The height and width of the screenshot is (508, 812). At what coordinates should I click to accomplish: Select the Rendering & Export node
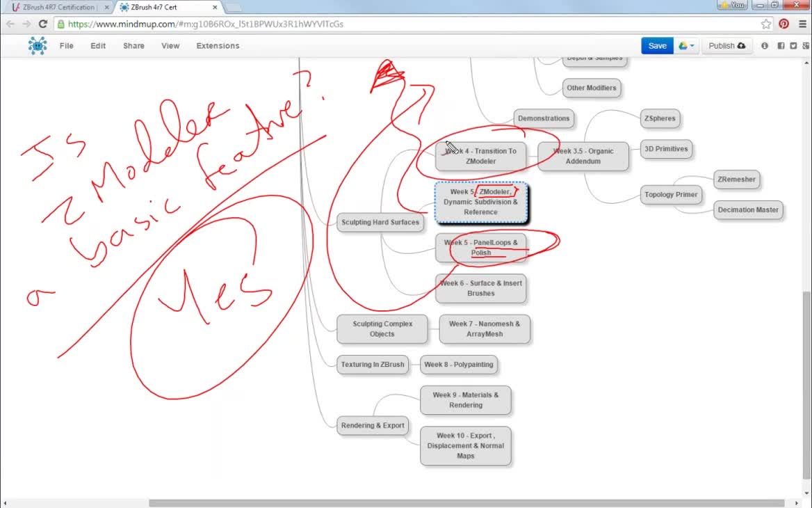click(x=373, y=425)
